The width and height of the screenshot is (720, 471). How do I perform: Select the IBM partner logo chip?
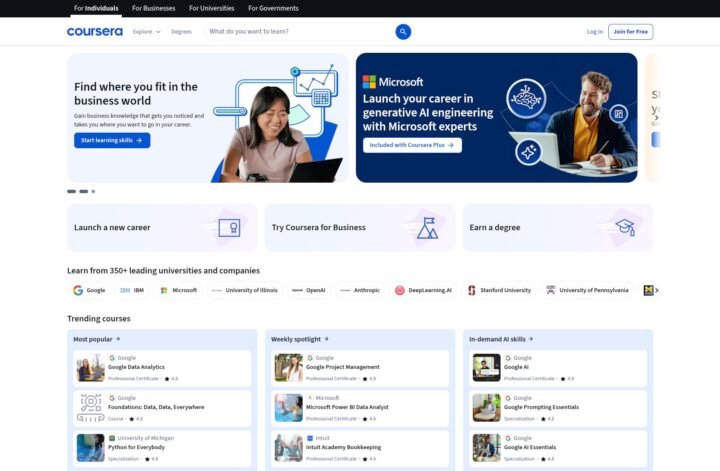click(132, 290)
